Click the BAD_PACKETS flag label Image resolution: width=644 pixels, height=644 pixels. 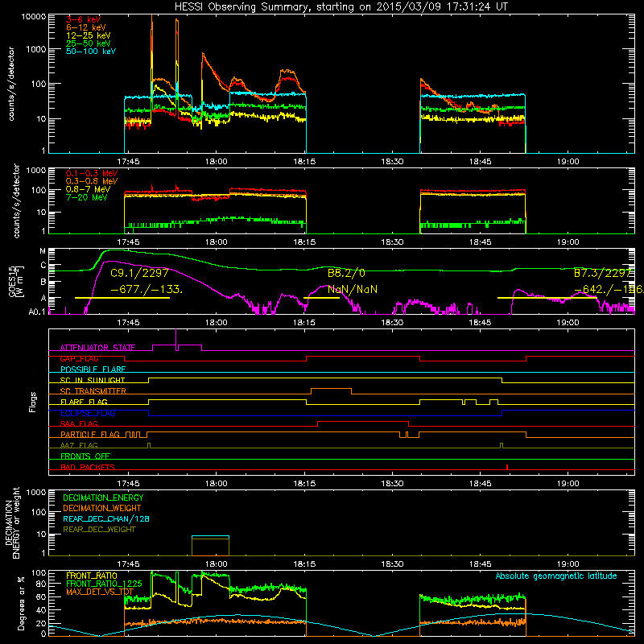point(88,468)
